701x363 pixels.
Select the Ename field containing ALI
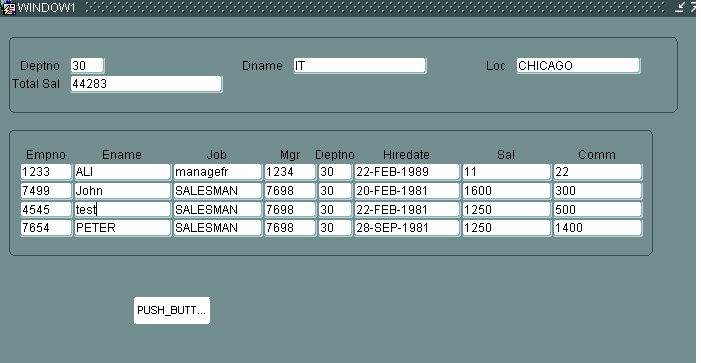pyautogui.click(x=122, y=172)
